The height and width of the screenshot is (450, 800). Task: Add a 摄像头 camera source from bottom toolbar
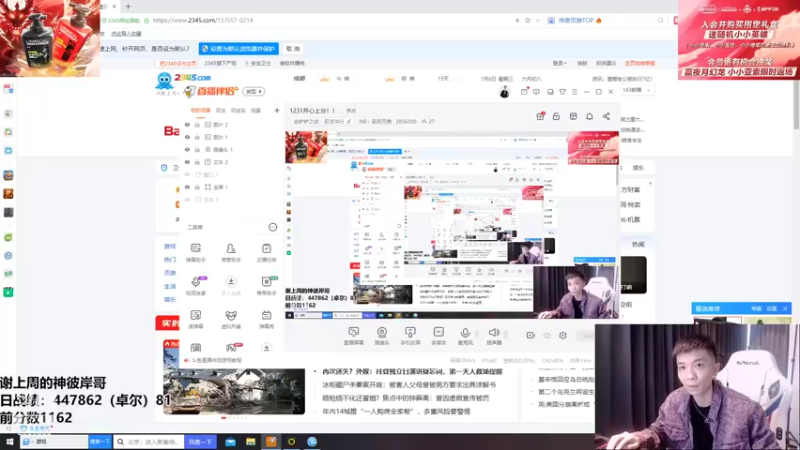coord(382,336)
